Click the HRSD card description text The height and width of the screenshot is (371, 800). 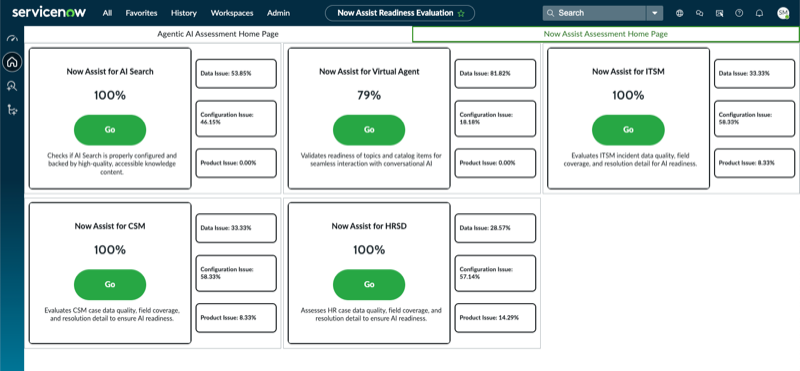click(371, 314)
